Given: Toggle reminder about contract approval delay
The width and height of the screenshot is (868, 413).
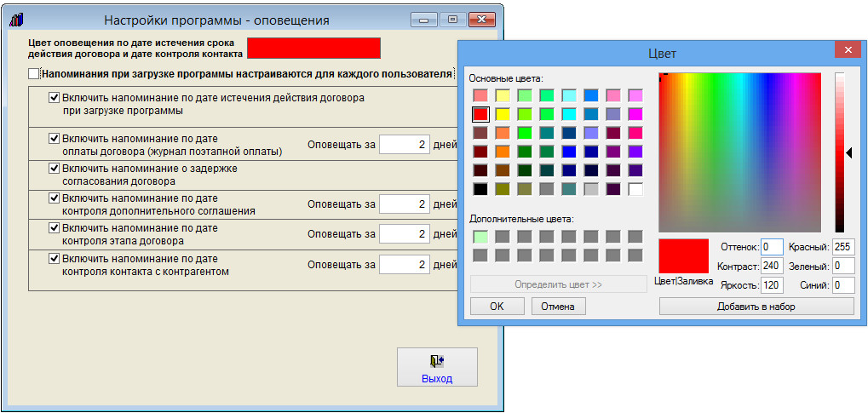Looking at the screenshot, I should (x=55, y=168).
